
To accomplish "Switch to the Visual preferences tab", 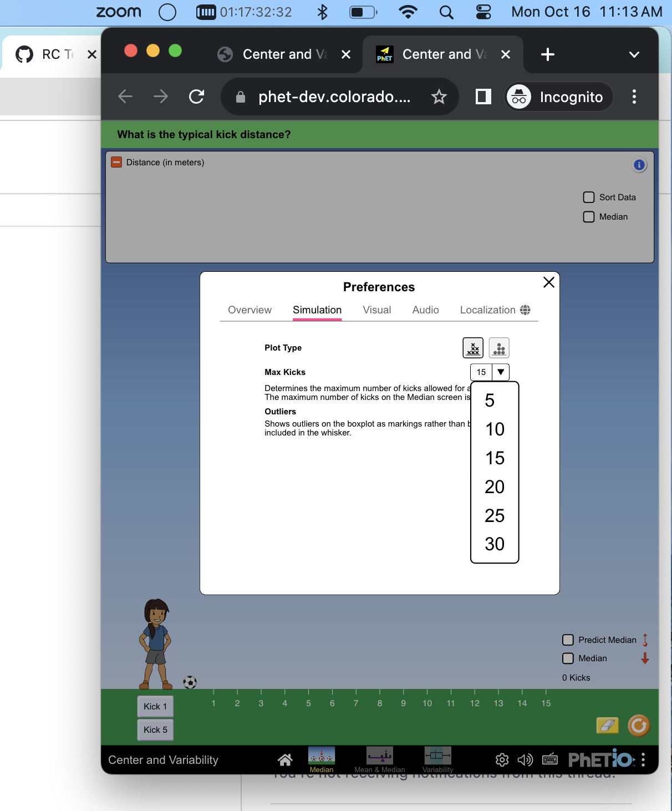I will click(x=376, y=310).
